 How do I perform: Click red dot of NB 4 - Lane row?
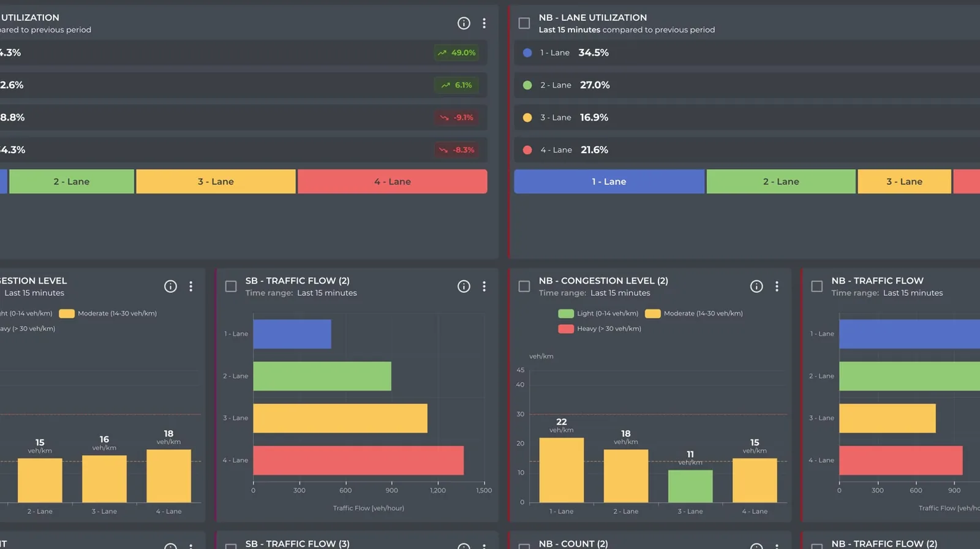[527, 150]
